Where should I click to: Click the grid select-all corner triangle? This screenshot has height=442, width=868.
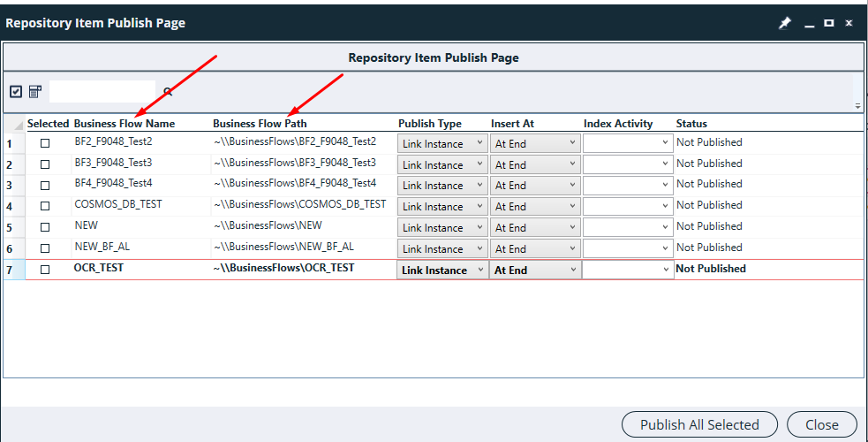18,125
